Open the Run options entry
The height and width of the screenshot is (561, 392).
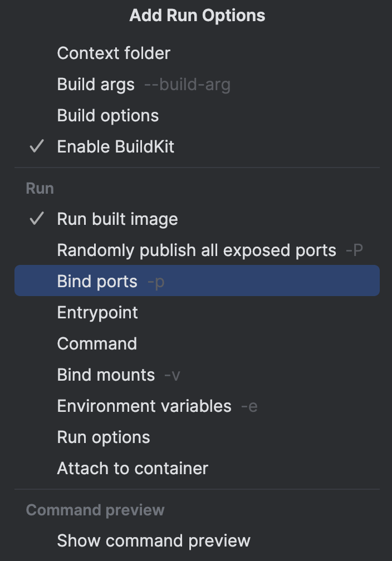click(104, 437)
